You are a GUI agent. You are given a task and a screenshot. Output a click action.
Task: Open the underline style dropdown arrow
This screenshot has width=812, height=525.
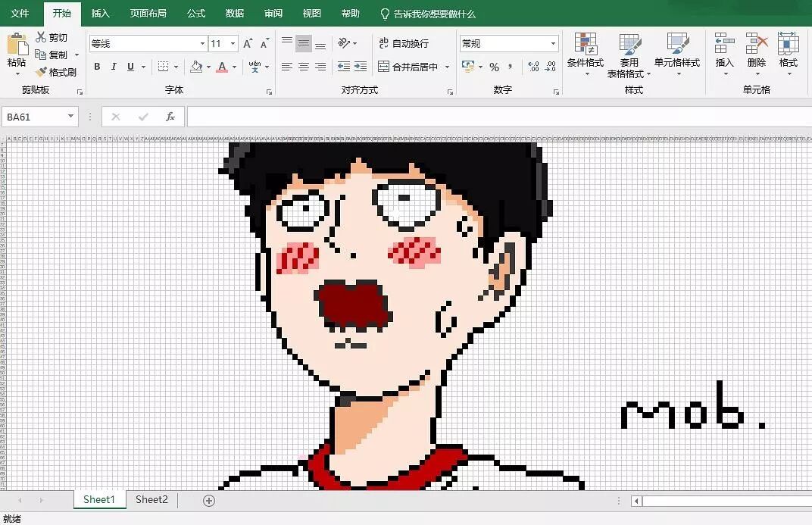143,67
